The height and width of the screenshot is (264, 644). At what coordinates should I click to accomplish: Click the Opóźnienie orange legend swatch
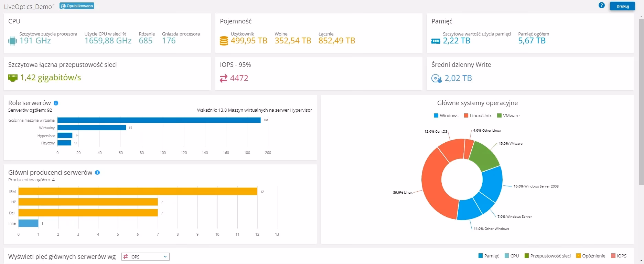point(578,256)
